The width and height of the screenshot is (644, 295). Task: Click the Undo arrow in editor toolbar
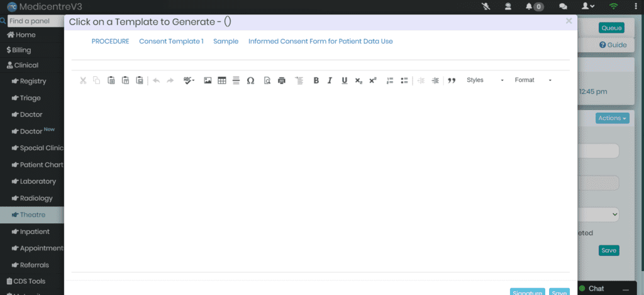click(156, 81)
